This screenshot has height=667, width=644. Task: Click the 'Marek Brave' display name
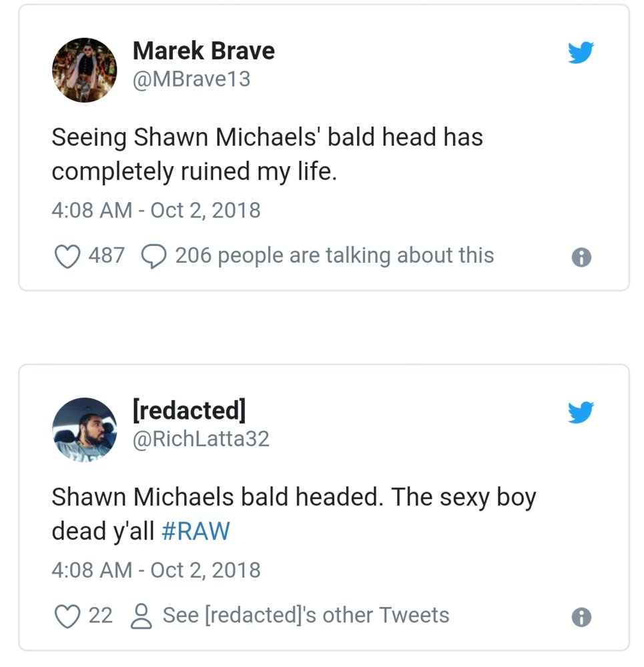204,50
